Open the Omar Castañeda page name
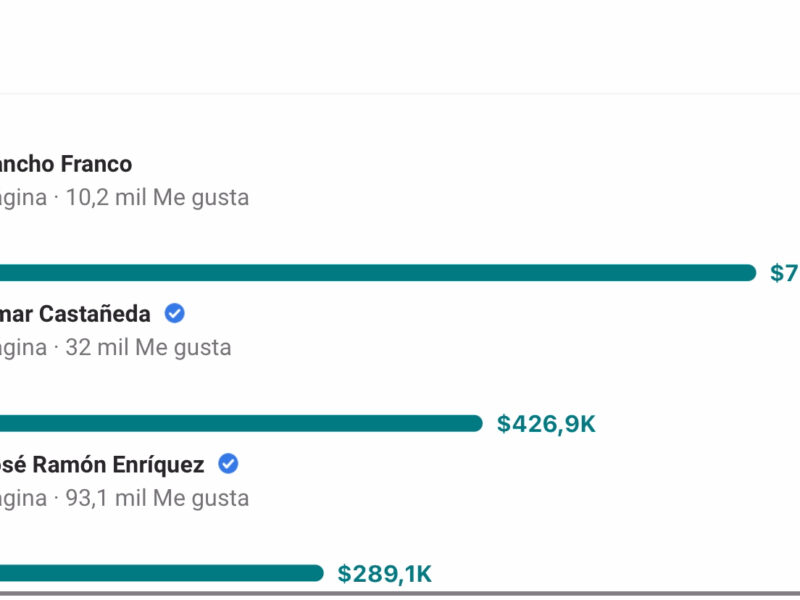This screenshot has width=800, height=600. click(x=75, y=314)
